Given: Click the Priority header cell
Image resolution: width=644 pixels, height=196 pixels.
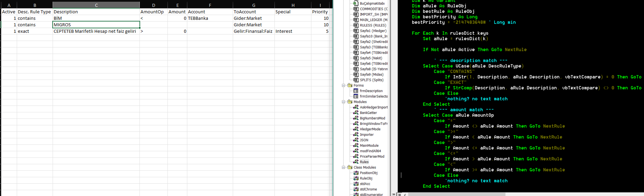Looking at the screenshot, I should pyautogui.click(x=320, y=12).
